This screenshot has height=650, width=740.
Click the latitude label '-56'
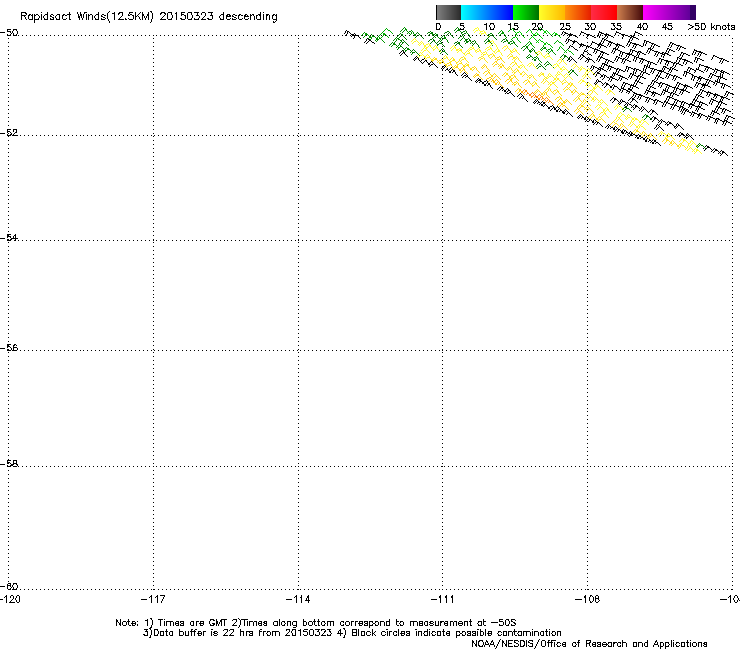click(x=9, y=348)
